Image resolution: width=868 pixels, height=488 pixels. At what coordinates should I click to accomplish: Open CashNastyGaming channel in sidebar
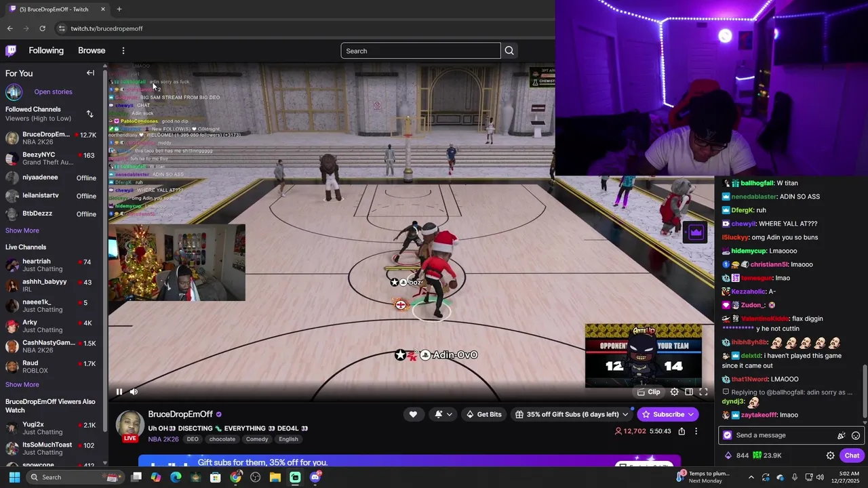(51, 346)
